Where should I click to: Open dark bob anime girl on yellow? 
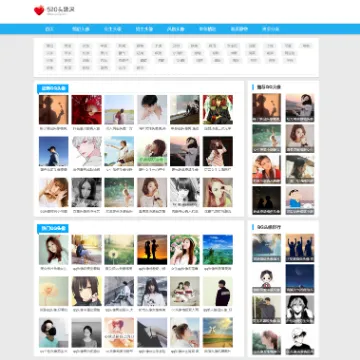pyautogui.click(x=86, y=291)
